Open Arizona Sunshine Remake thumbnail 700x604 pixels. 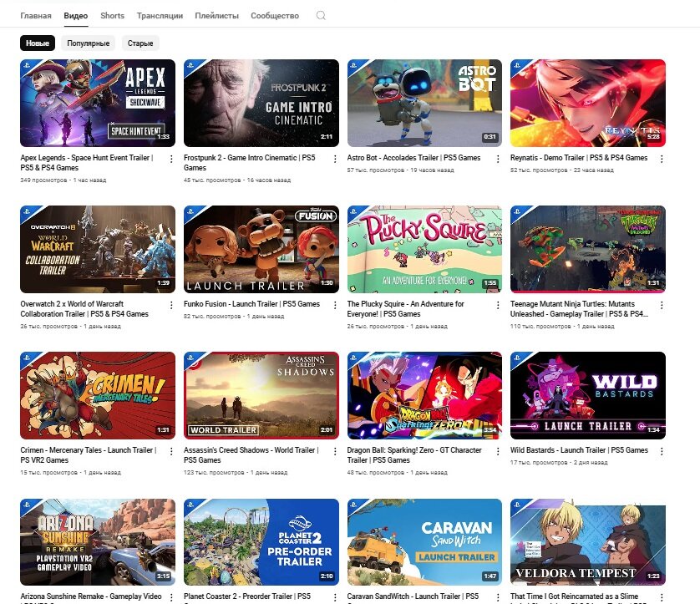click(98, 542)
